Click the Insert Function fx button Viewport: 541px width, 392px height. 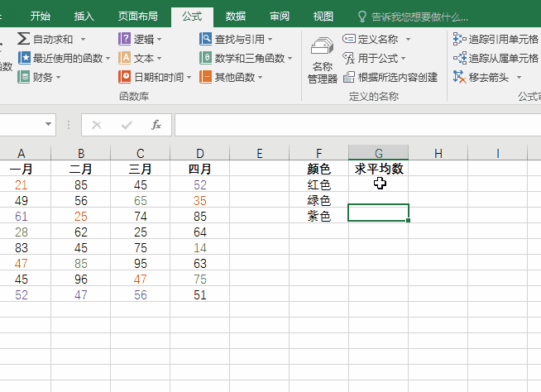pyautogui.click(x=156, y=125)
